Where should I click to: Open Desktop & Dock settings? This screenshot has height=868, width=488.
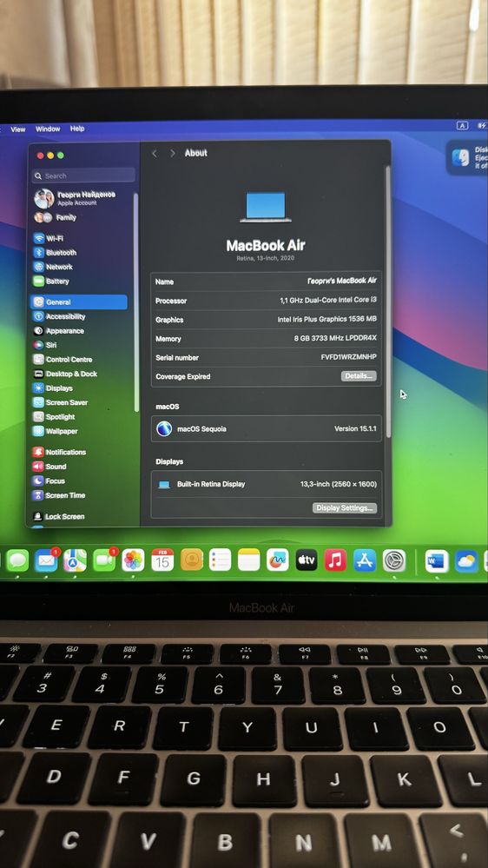[x=65, y=374]
